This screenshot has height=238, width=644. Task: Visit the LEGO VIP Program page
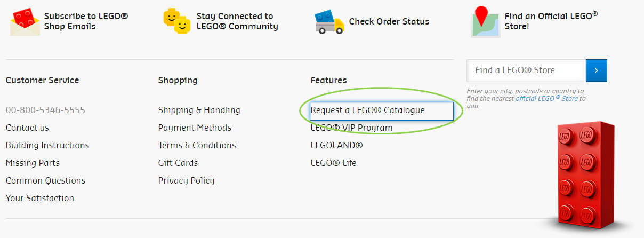pyautogui.click(x=352, y=128)
